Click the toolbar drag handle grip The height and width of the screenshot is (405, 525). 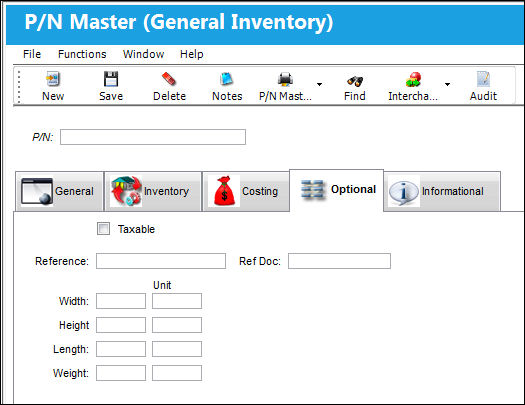[x=19, y=86]
